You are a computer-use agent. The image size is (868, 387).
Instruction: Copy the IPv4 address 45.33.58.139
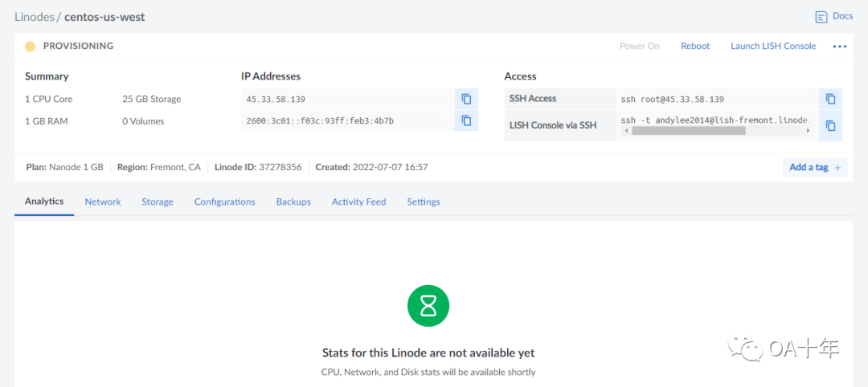tap(466, 99)
